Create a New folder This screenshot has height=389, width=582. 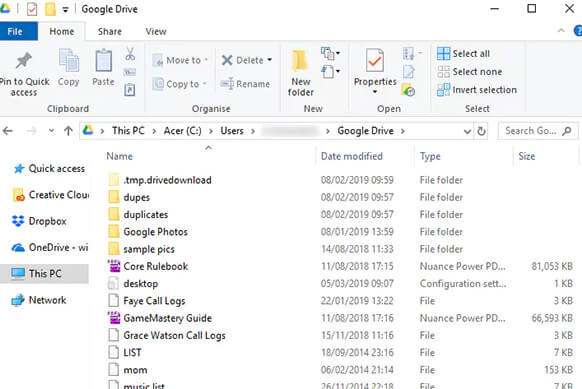300,73
